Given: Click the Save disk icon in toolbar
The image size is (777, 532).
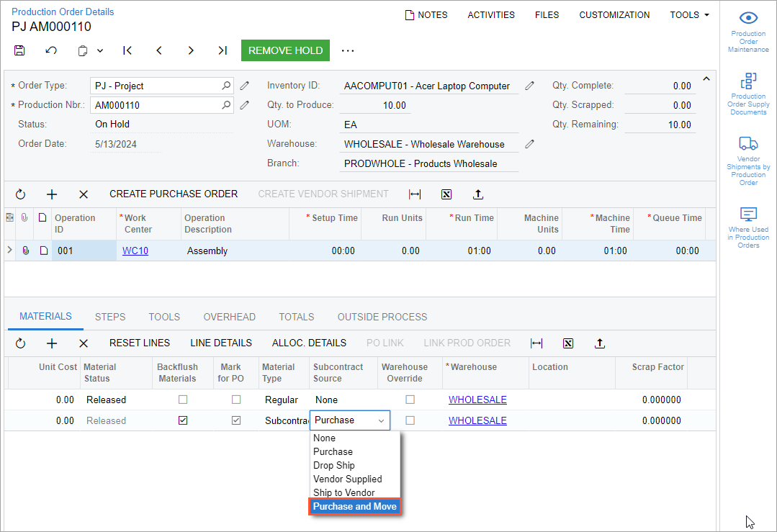Looking at the screenshot, I should coord(19,50).
